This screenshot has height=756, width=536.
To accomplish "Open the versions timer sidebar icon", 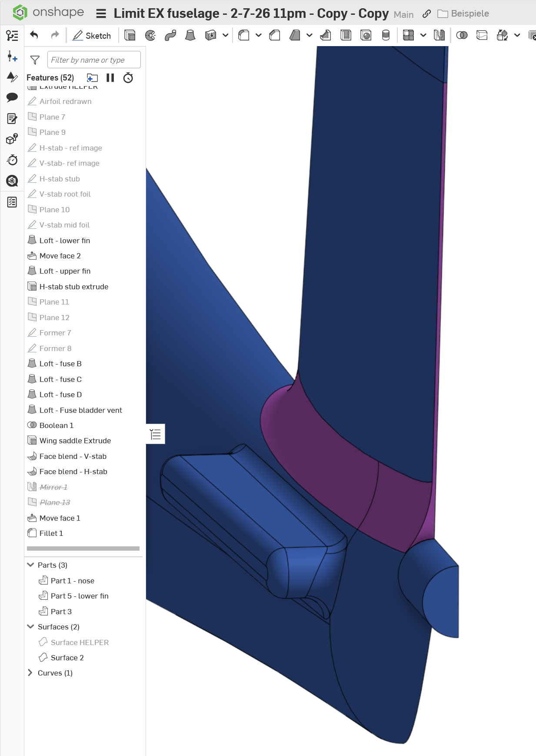I will tap(12, 160).
